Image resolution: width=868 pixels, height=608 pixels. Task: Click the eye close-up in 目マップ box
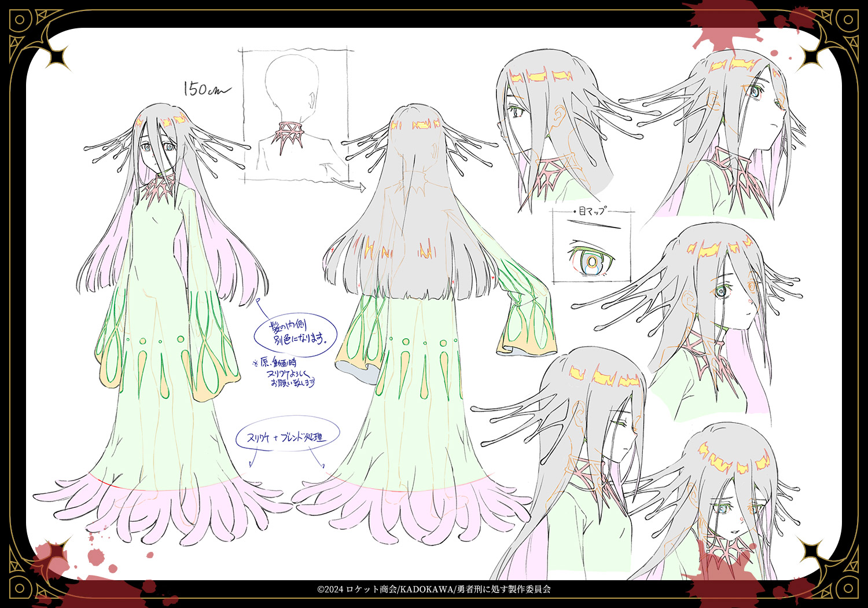pos(591,261)
